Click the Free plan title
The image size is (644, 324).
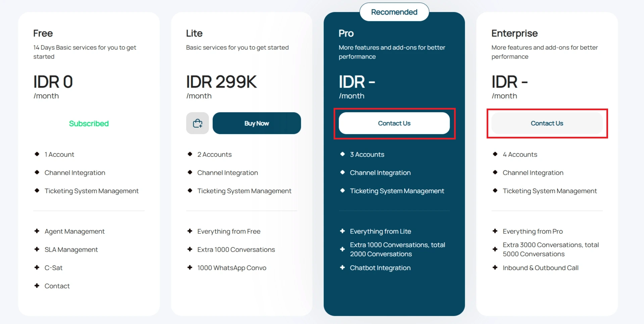click(x=43, y=33)
